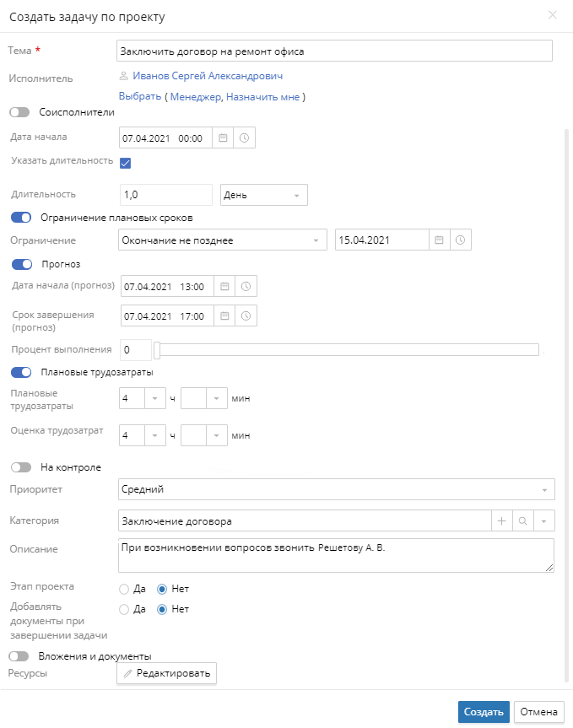Open clock icon next to 15.04.2021
Image resolution: width=573 pixels, height=728 pixels.
coord(460,240)
